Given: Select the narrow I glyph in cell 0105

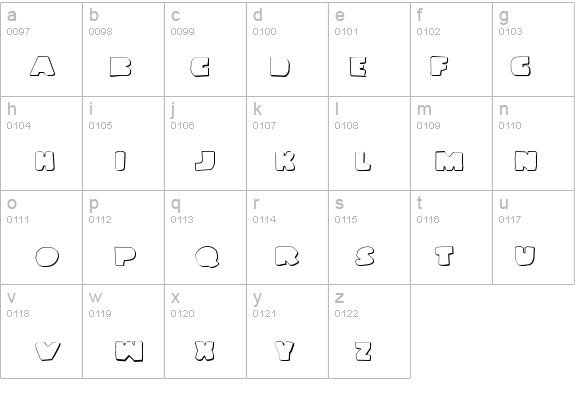Looking at the screenshot, I should pyautogui.click(x=120, y=161).
